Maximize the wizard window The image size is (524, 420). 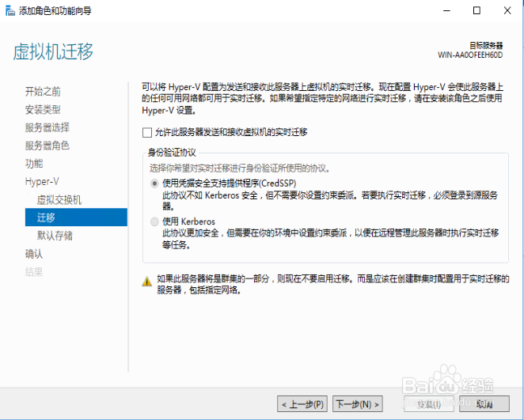(477, 11)
